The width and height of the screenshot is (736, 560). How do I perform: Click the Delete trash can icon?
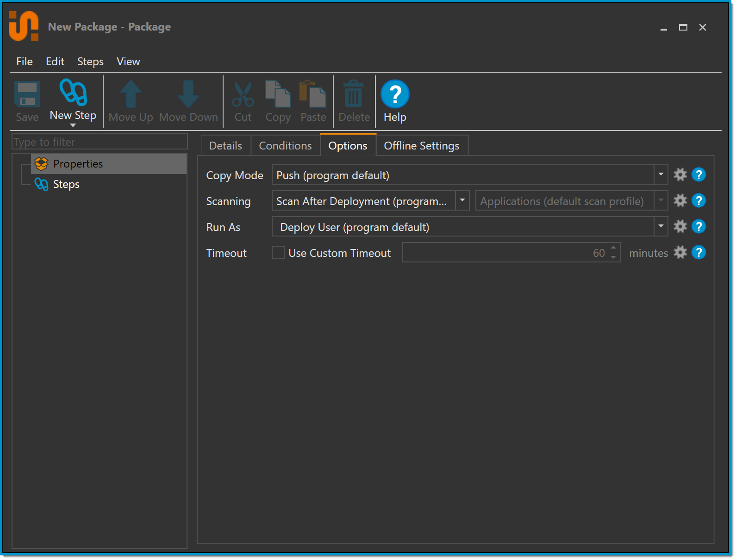[354, 94]
